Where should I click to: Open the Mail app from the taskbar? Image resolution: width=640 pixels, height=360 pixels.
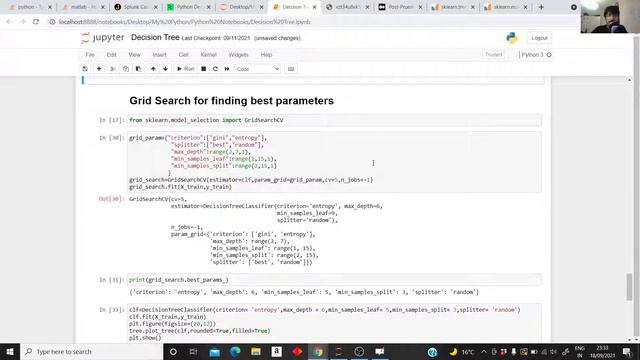(x=214, y=351)
